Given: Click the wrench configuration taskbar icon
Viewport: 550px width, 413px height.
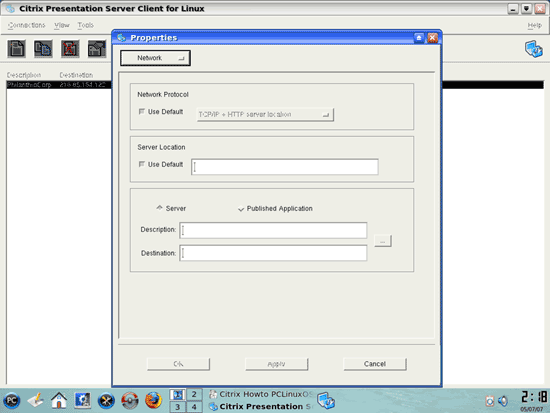Looking at the screenshot, I should pyautogui.click(x=106, y=400).
